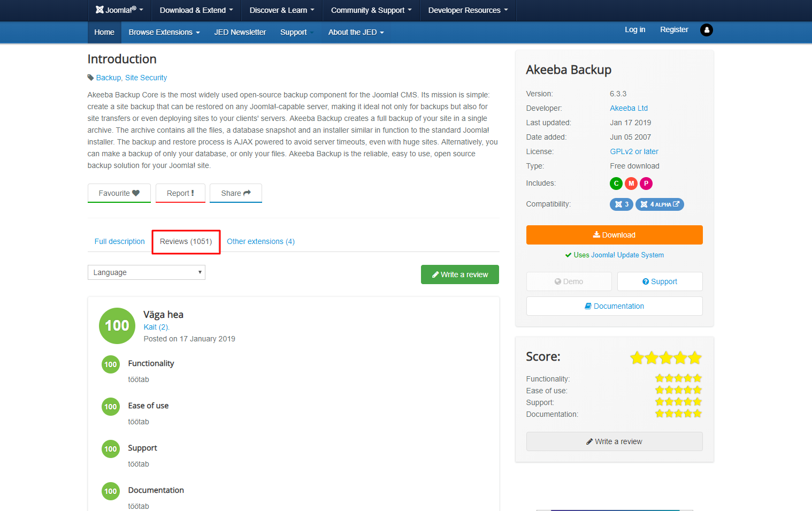This screenshot has width=812, height=511.
Task: Click the user profile avatar icon
Action: coord(706,30)
